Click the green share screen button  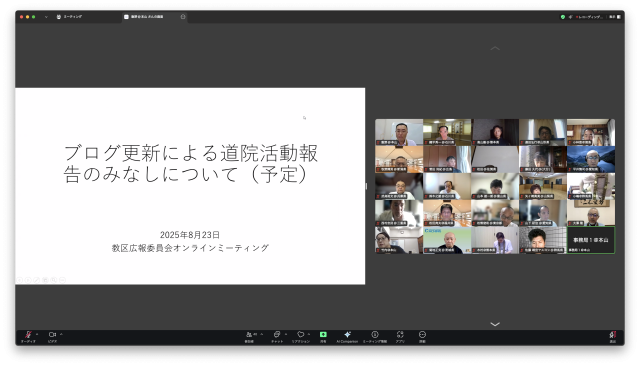click(323, 334)
